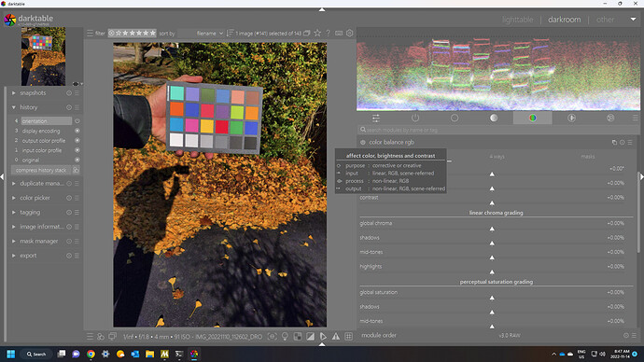Open the effect modules group tab

(610, 118)
